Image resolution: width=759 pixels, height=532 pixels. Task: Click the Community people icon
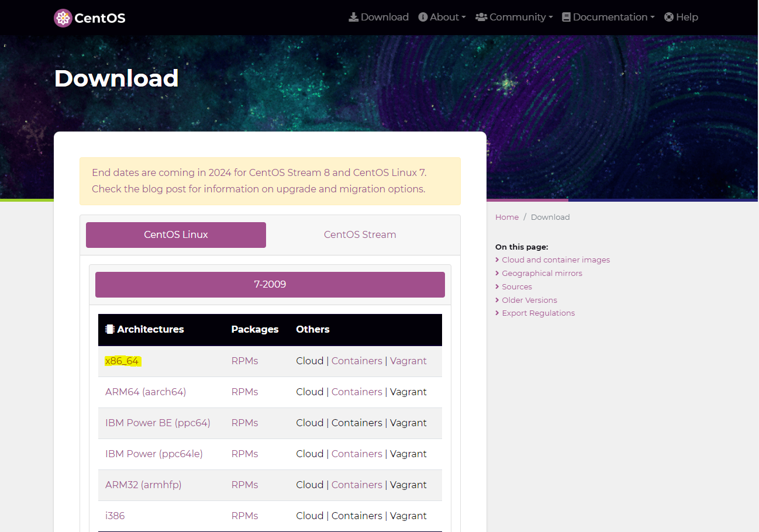click(x=481, y=17)
